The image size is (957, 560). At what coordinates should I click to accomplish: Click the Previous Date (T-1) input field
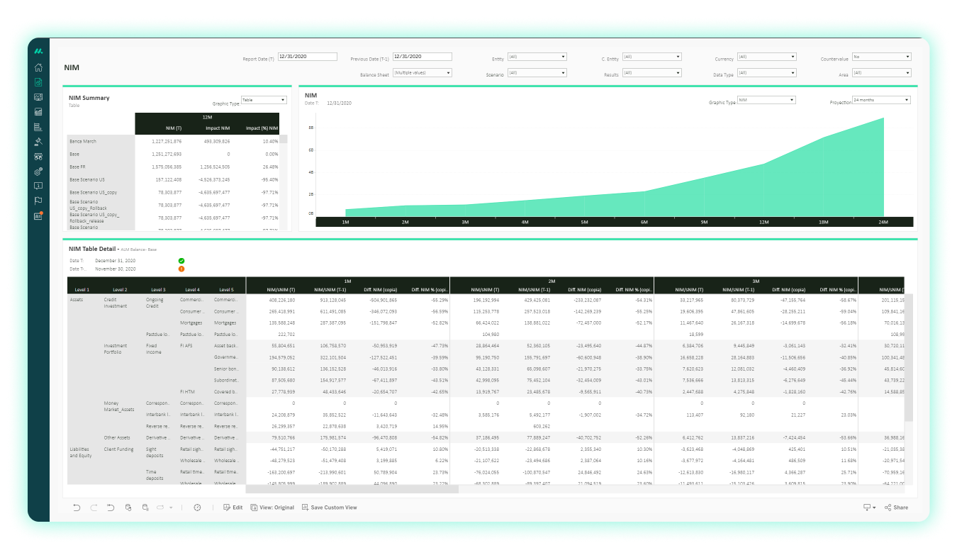(422, 57)
